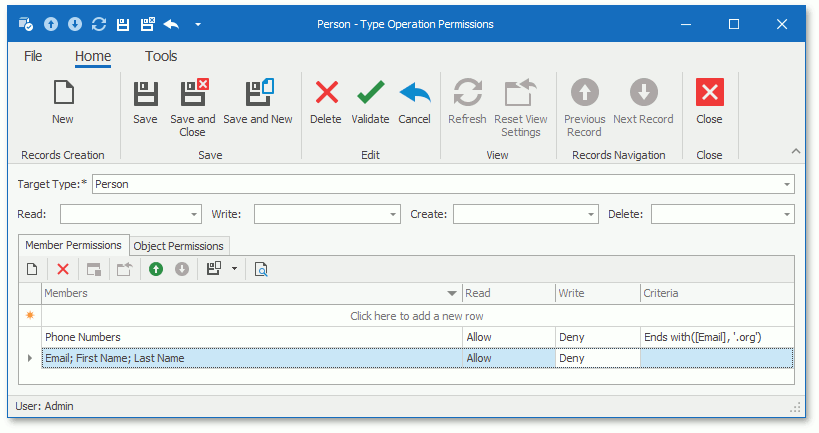Click red delete icon in grid toolbar

[x=63, y=269]
